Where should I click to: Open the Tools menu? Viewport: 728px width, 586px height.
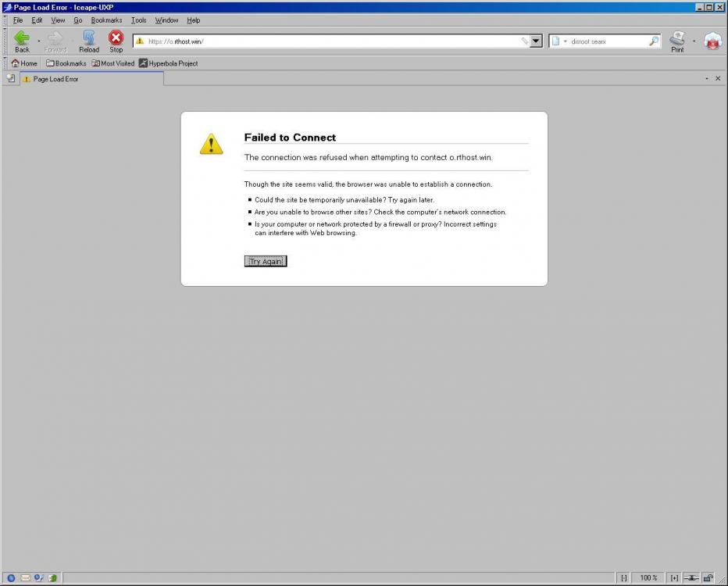pos(138,20)
